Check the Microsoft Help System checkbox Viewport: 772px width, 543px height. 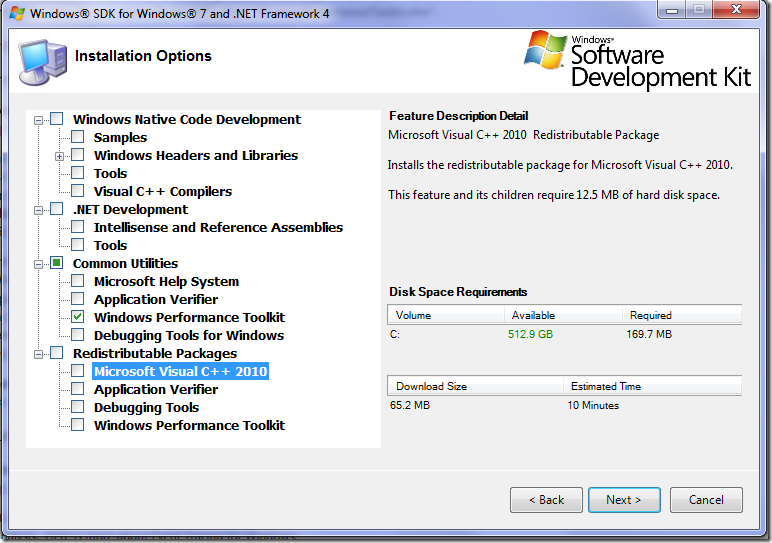78,281
